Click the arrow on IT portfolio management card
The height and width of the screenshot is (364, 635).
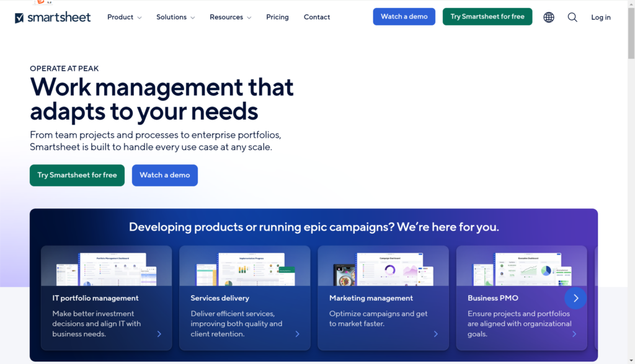click(159, 334)
